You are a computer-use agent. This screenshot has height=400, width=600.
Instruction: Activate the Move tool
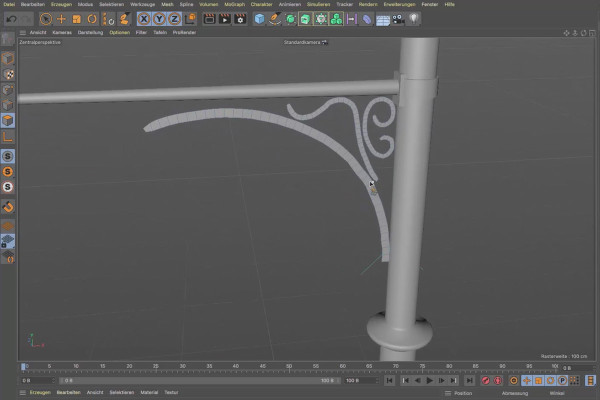point(61,19)
